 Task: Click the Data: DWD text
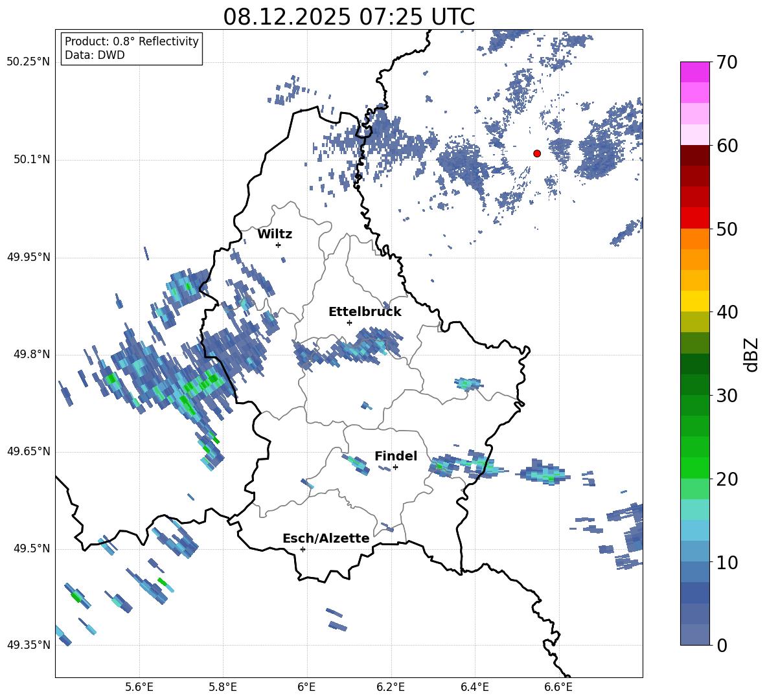(95, 55)
